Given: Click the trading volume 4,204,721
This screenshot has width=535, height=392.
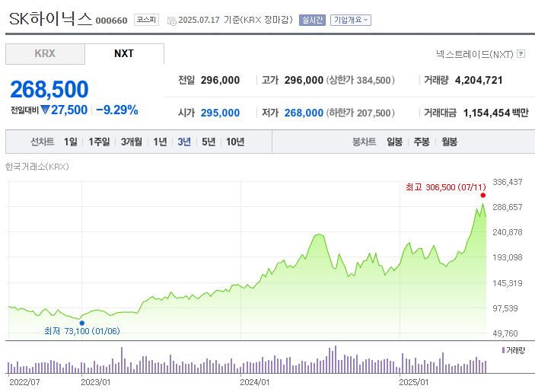Looking at the screenshot, I should coord(479,80).
